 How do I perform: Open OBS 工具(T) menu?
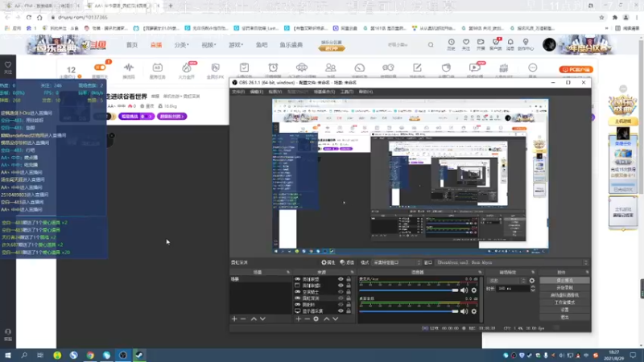click(347, 92)
